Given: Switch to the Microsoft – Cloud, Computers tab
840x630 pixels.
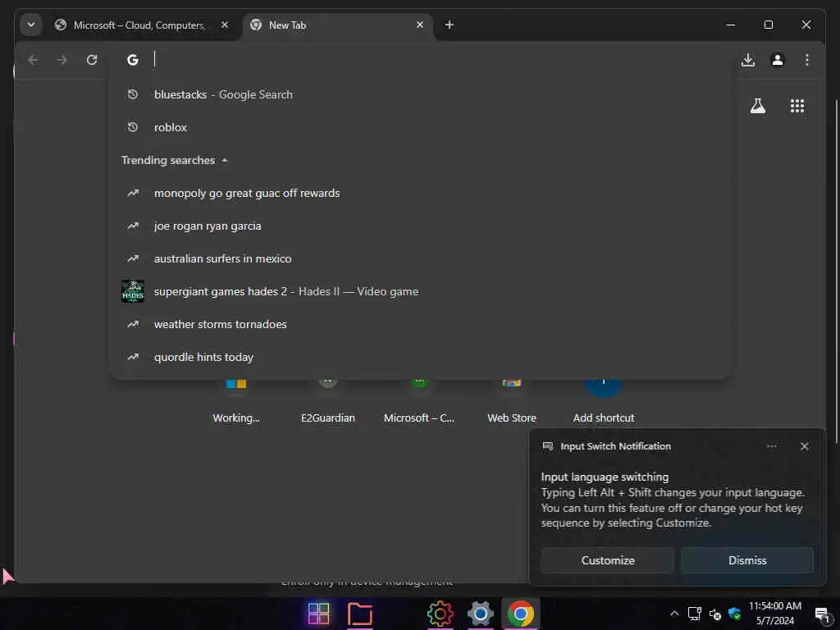Looking at the screenshot, I should coord(139,25).
